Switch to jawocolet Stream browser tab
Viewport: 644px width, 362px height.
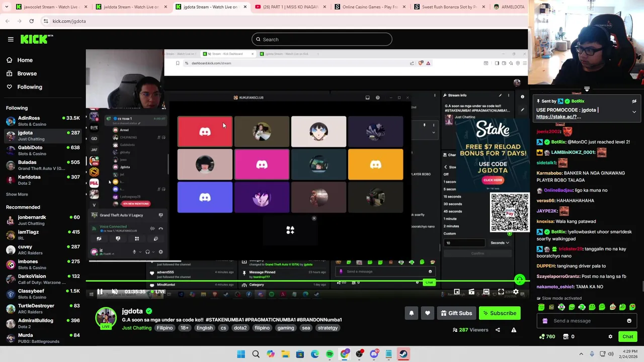(x=50, y=7)
